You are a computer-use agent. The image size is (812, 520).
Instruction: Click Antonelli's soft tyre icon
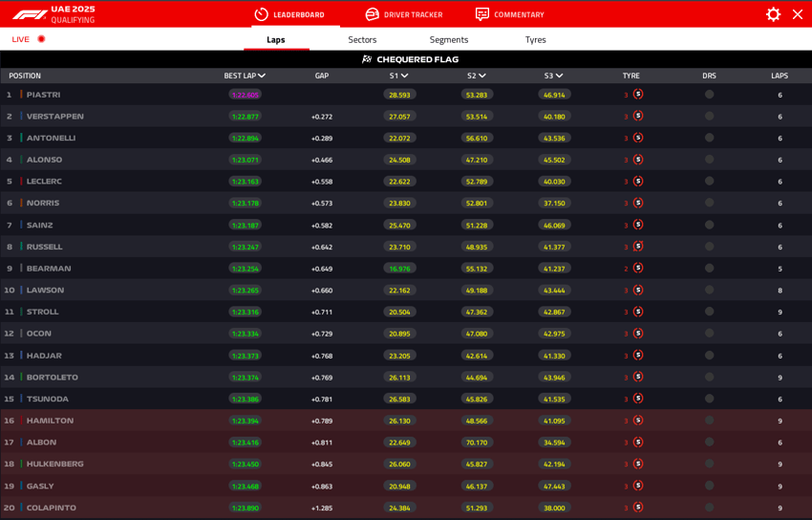point(638,138)
